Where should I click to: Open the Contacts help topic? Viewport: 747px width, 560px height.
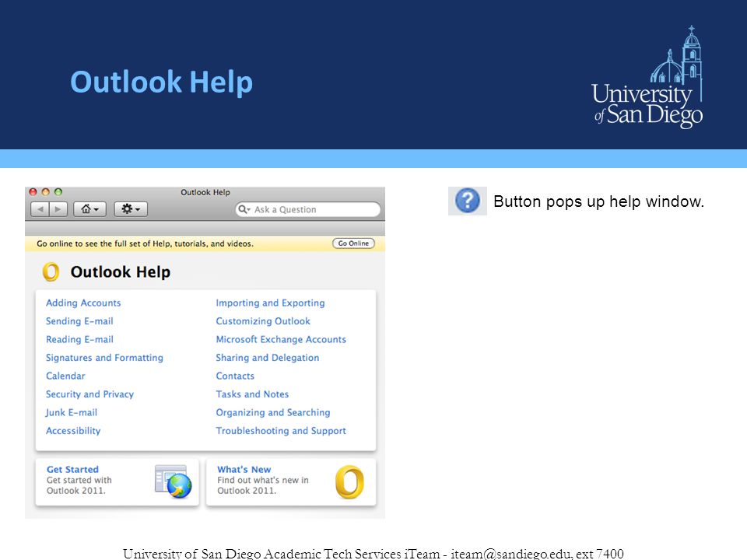point(235,376)
